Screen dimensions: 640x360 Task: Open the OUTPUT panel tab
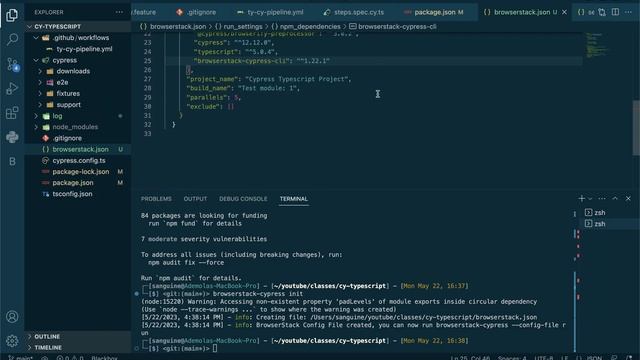[195, 199]
